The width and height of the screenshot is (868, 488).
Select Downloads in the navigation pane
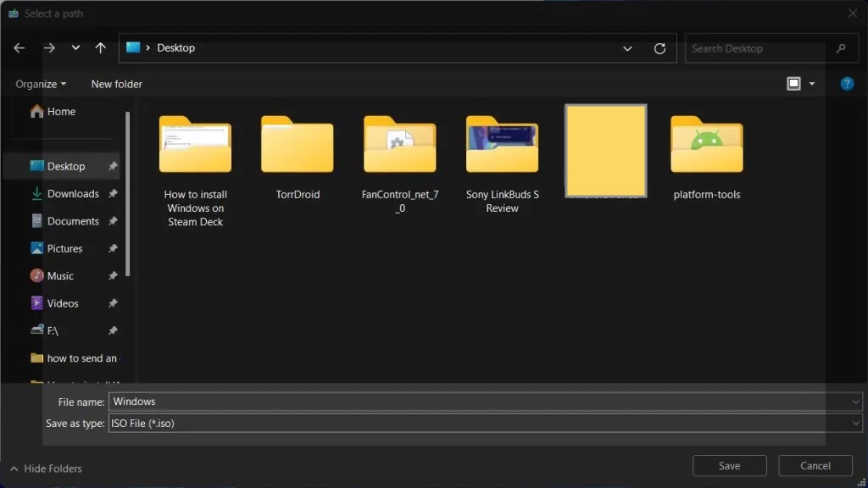(73, 193)
